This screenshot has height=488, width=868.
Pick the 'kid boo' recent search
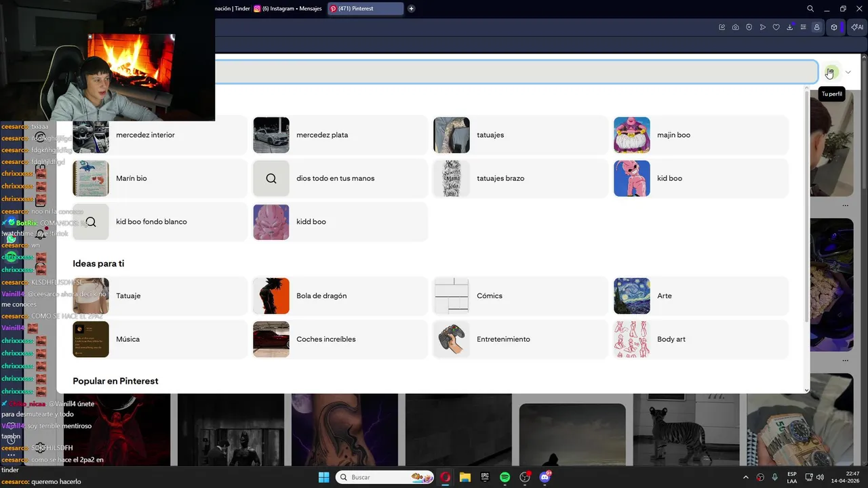tap(701, 178)
